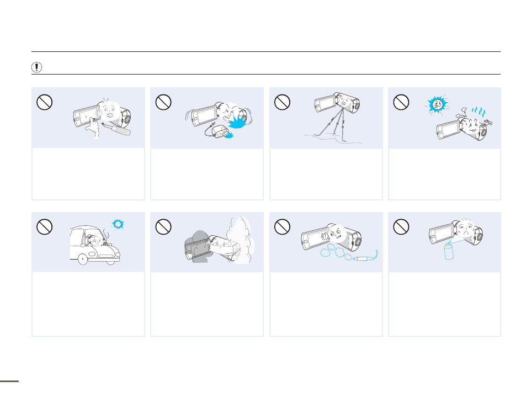Click the caution exclamation mark icon
Image resolution: width=532 pixels, height=407 pixels.
click(36, 67)
